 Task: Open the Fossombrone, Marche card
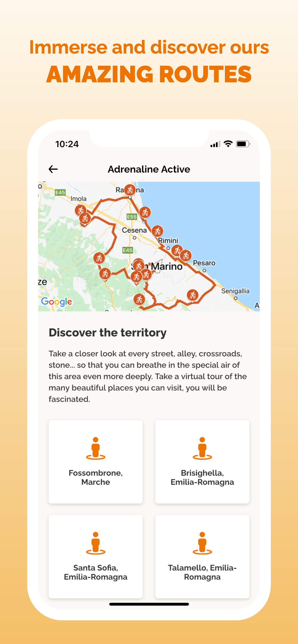[96, 462]
